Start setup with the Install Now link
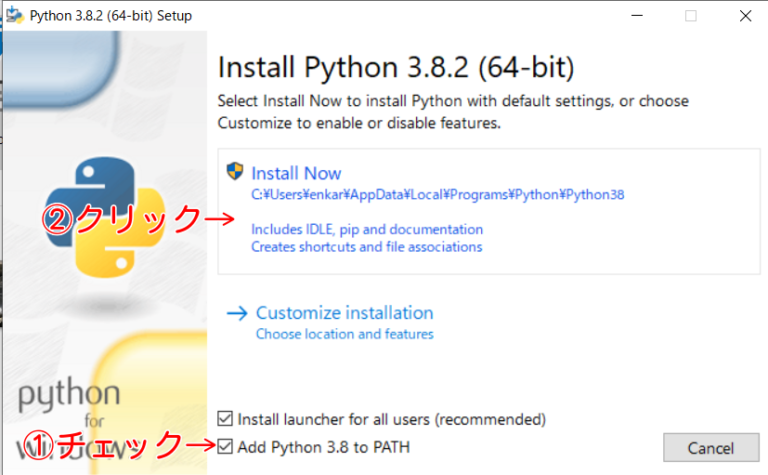 click(x=296, y=173)
